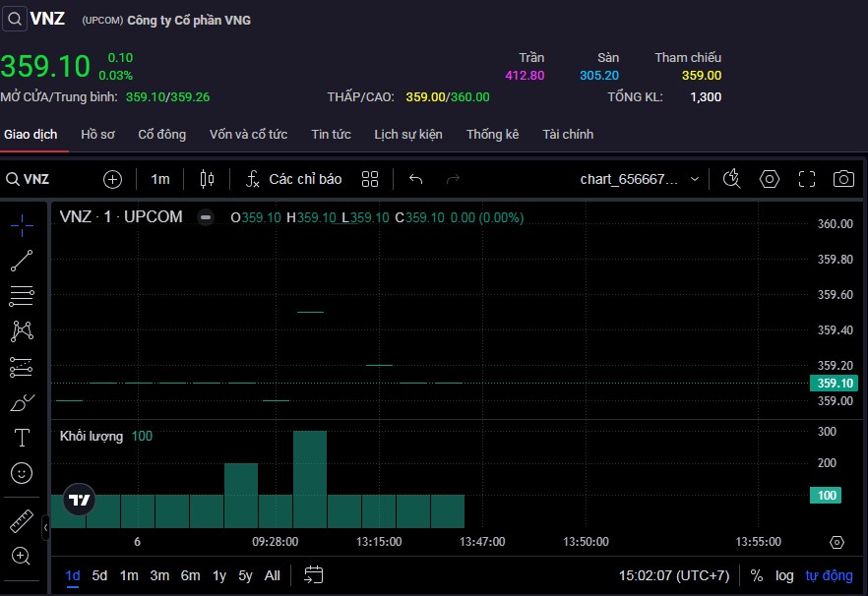Open the Text annotation tool

click(22, 437)
